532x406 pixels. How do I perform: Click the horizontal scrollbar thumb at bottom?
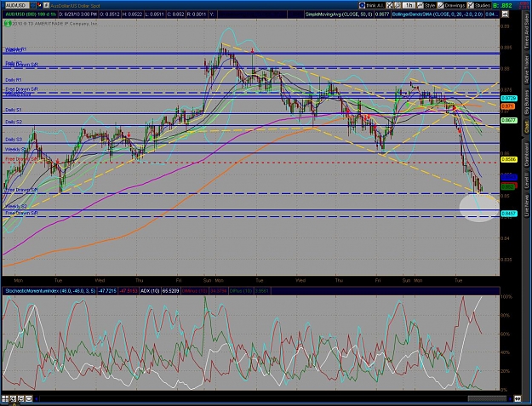(x=487, y=398)
